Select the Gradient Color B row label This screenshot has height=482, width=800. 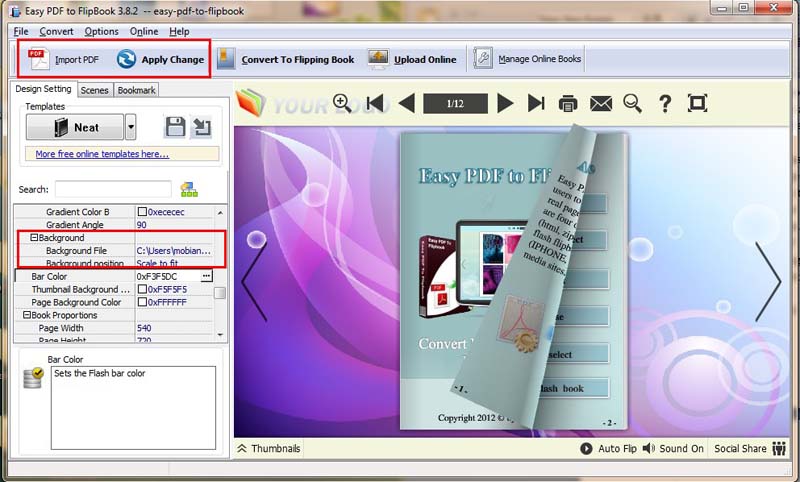[x=78, y=212]
